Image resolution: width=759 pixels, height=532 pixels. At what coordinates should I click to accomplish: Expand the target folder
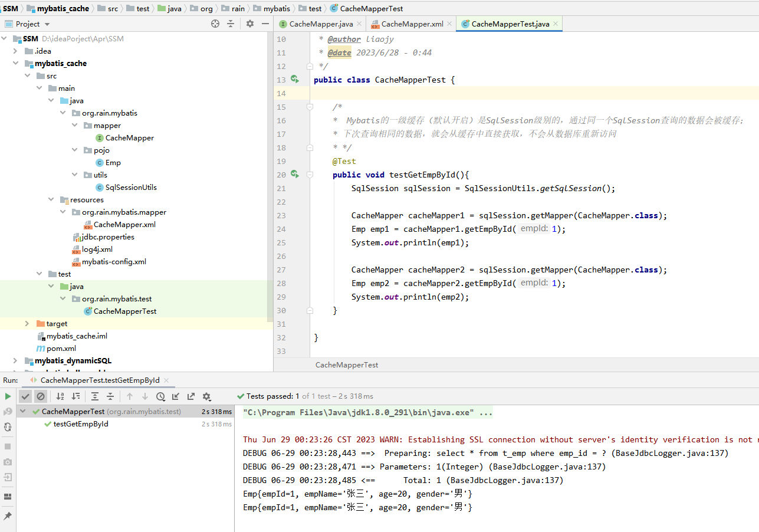point(28,323)
